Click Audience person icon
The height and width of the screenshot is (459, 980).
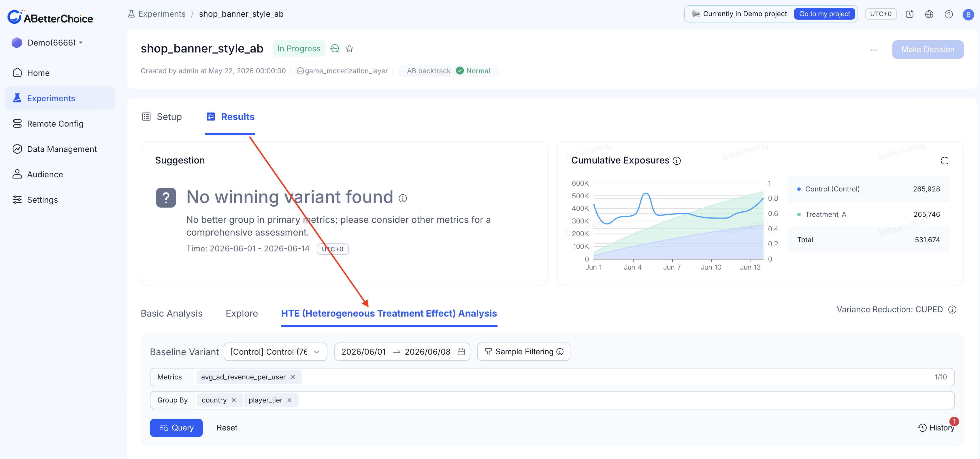[x=17, y=174]
